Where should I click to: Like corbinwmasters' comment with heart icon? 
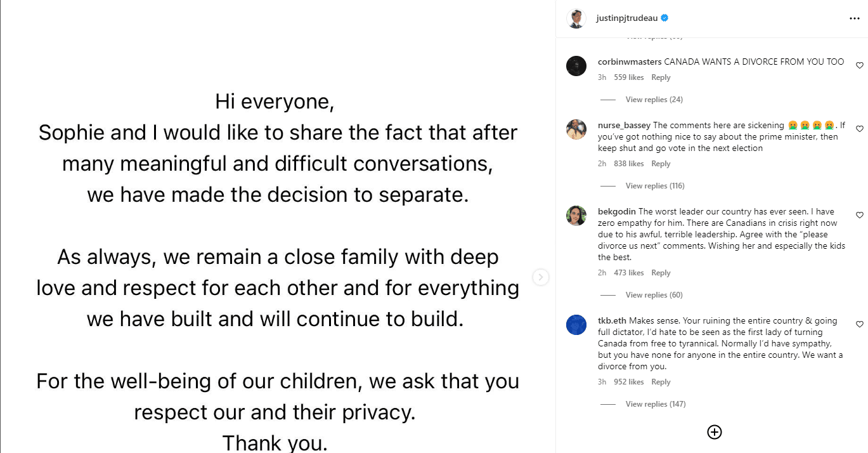[x=860, y=65]
